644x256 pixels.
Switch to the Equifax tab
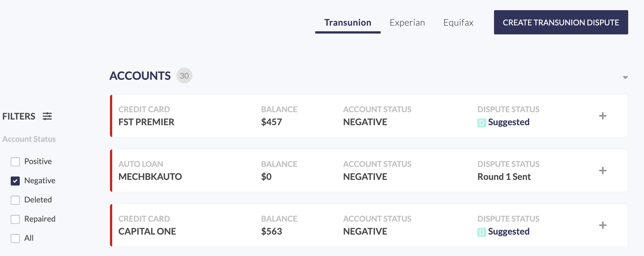pos(458,23)
